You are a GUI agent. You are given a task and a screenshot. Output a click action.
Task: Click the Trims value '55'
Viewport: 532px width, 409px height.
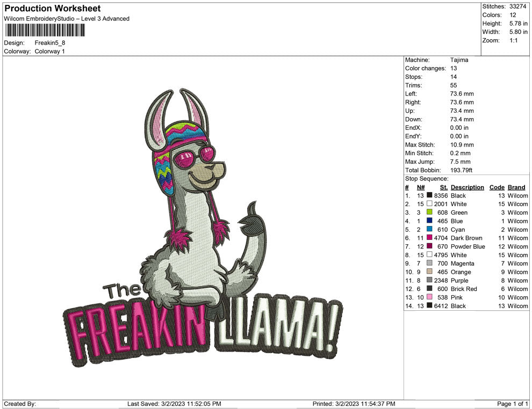tap(454, 85)
